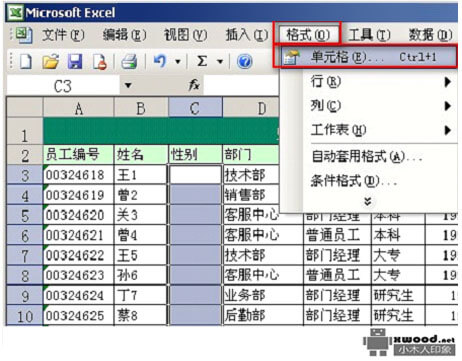Click the 行(R) menu item

[368, 82]
